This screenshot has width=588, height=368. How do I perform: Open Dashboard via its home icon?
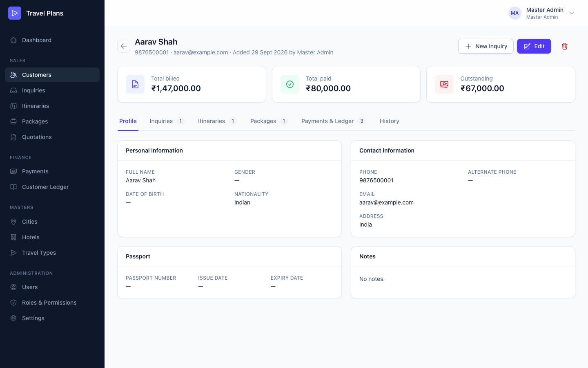(x=13, y=40)
